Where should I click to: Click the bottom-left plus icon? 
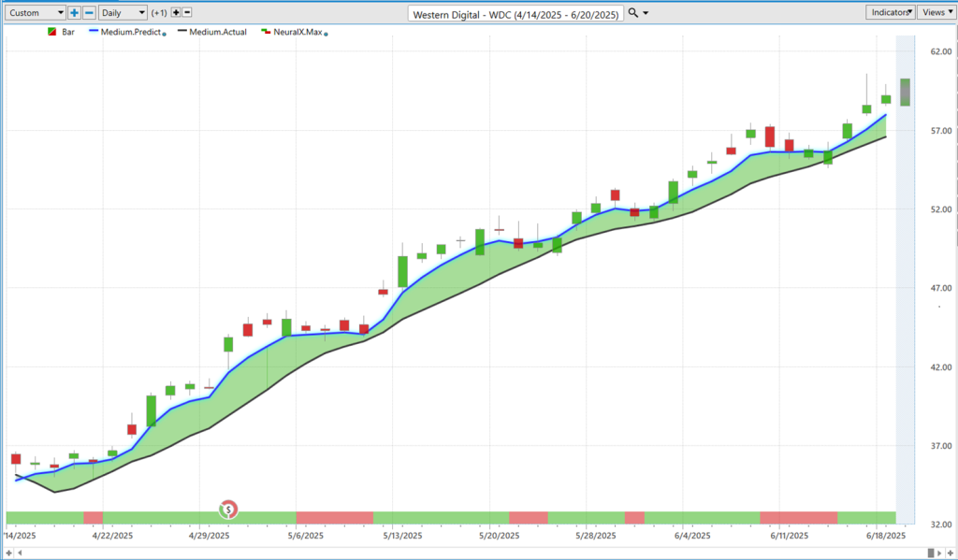pyautogui.click(x=8, y=553)
